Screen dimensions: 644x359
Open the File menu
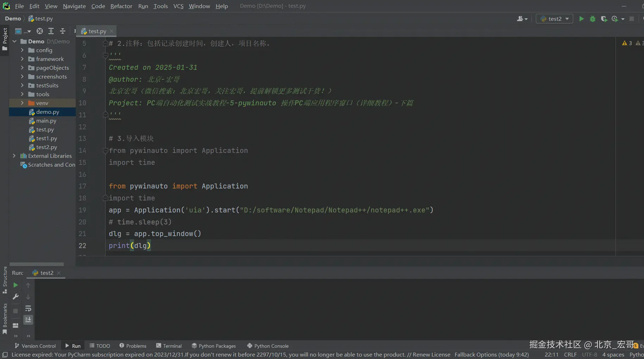pyautogui.click(x=19, y=6)
